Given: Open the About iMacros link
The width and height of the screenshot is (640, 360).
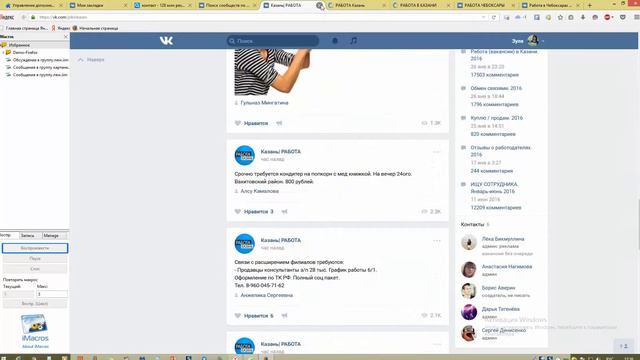Looking at the screenshot, I should click(x=35, y=347).
